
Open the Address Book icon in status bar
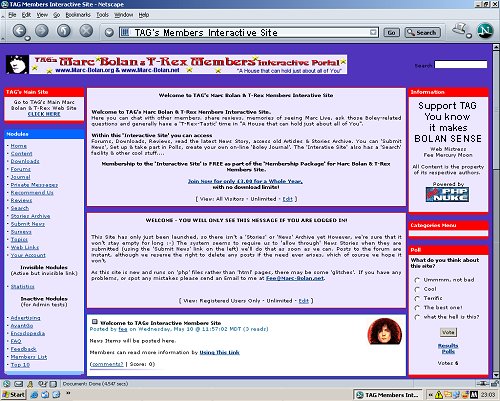[x=42, y=384]
